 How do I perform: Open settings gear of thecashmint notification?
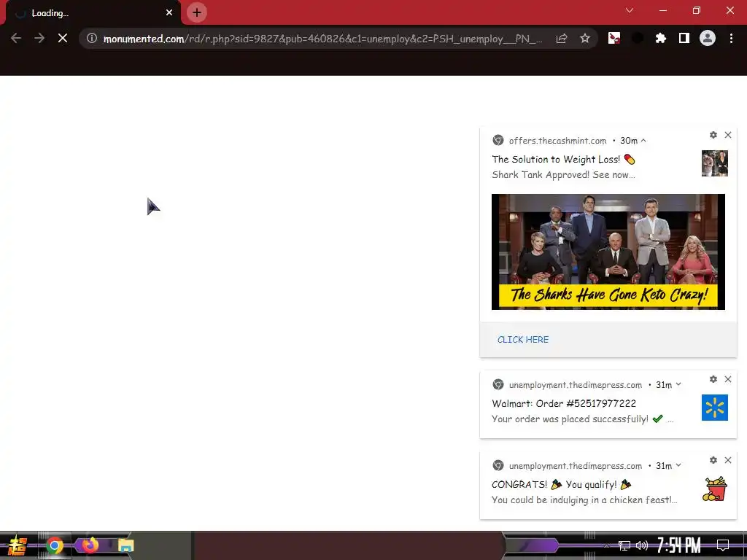(713, 135)
